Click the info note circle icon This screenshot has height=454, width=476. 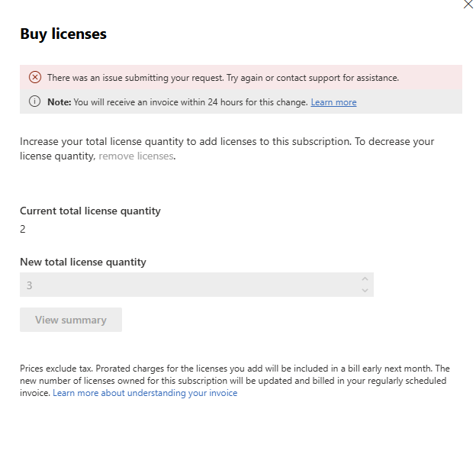(34, 101)
